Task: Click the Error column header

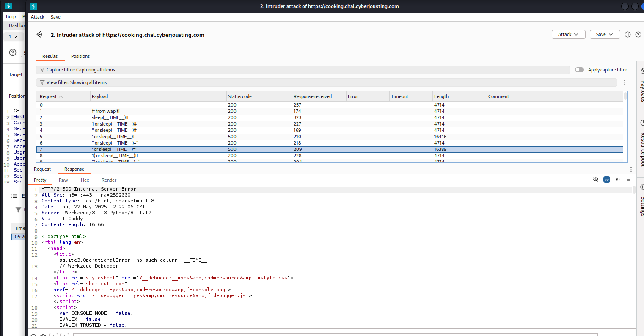Action: click(367, 96)
